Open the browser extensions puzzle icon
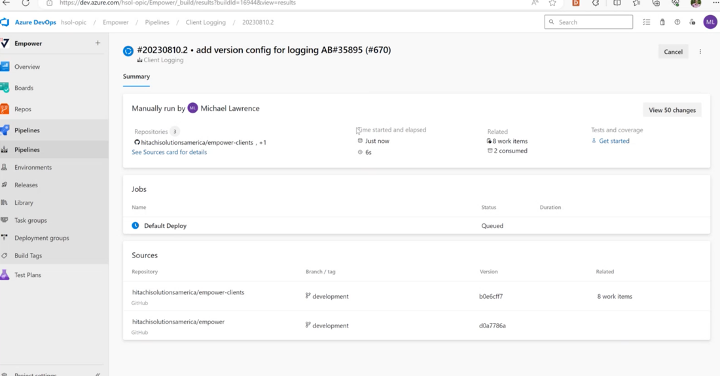The width and height of the screenshot is (720, 376). 596,3
